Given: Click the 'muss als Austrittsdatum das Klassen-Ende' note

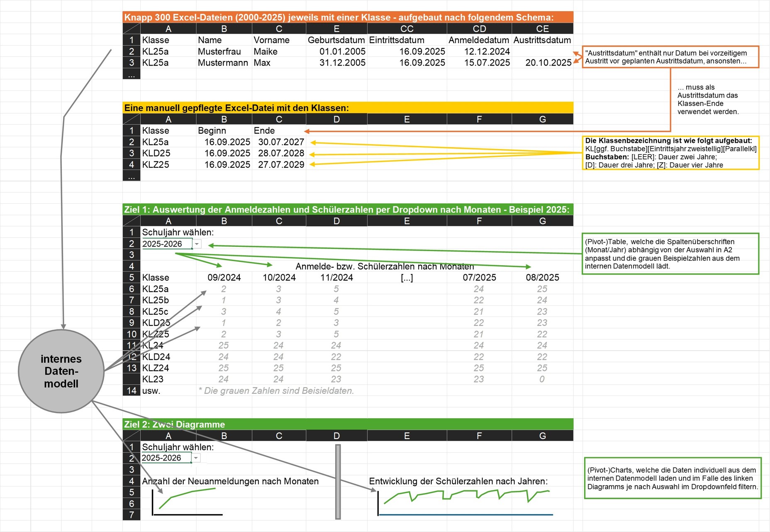Looking at the screenshot, I should [x=708, y=99].
